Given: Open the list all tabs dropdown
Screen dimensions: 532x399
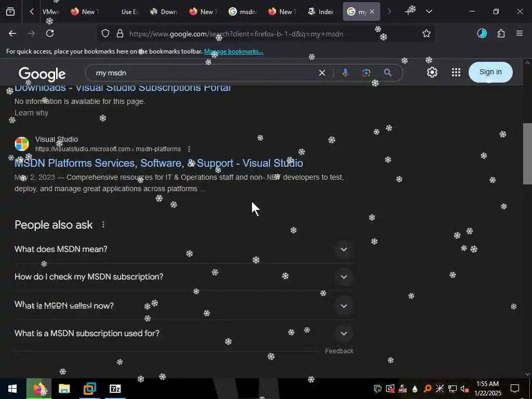Looking at the screenshot, I should pos(429,12).
